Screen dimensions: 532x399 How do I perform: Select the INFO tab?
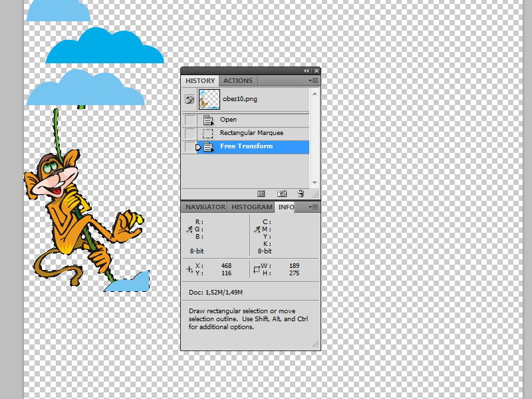click(x=286, y=207)
